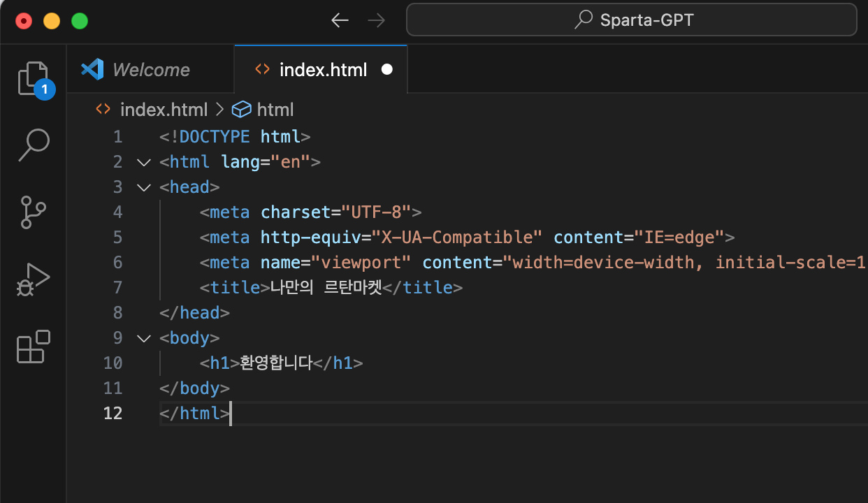Switch to the Welcome tab
The image size is (868, 503).
point(150,69)
